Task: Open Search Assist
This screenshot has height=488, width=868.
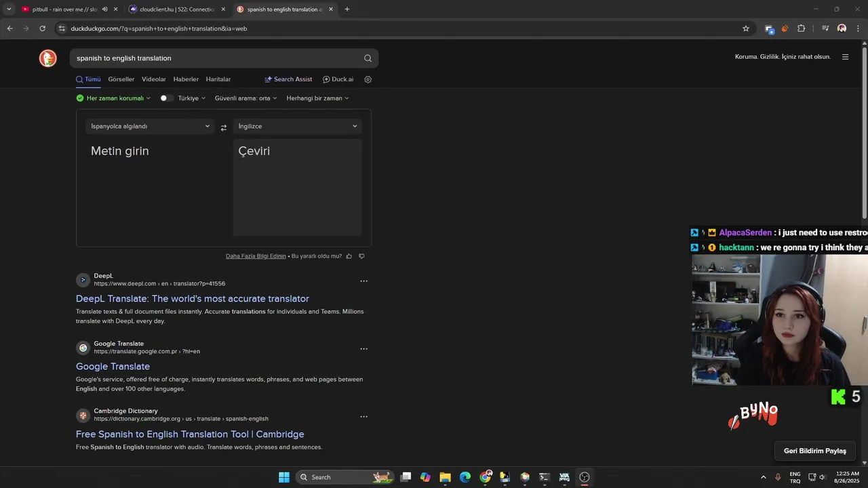Action: click(288, 79)
